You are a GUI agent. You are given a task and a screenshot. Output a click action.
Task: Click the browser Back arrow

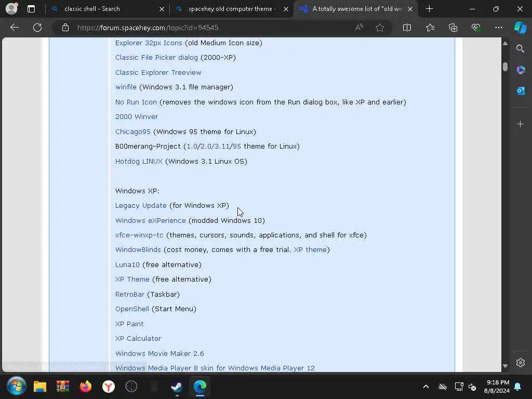coord(14,28)
